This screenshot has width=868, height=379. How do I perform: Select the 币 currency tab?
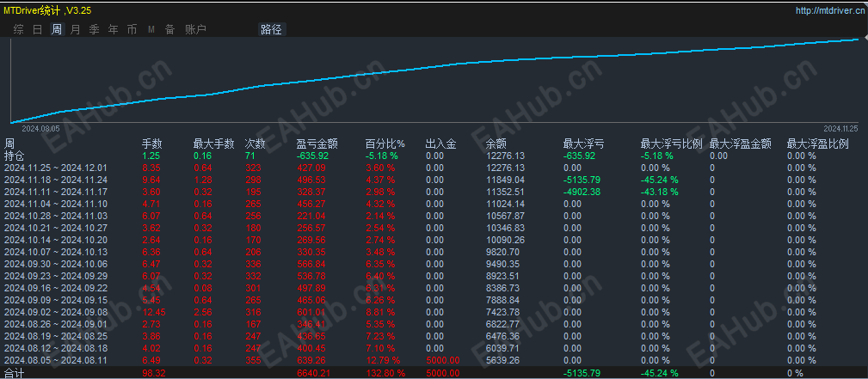pos(132,30)
